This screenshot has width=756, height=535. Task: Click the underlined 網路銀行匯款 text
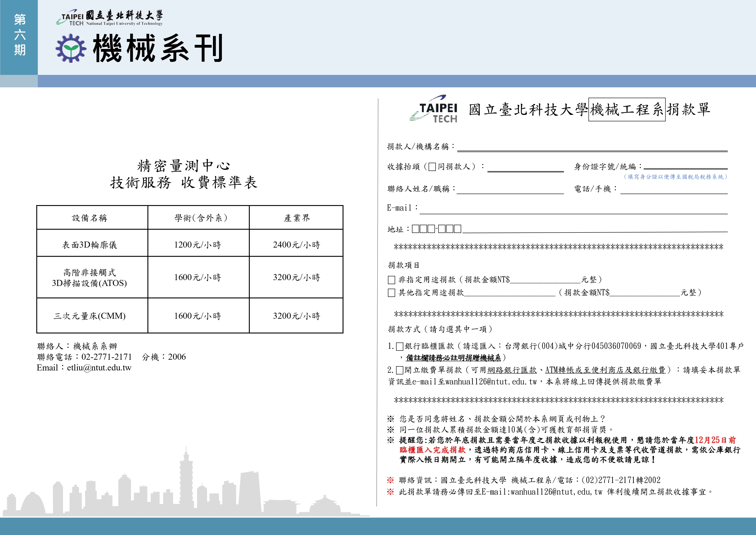[512, 370]
